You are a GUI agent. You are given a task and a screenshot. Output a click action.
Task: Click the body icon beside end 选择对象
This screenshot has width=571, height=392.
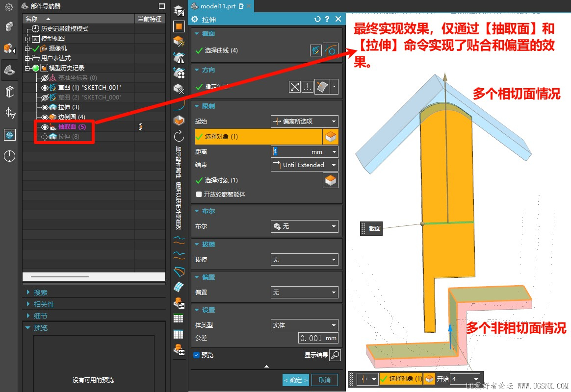[330, 180]
